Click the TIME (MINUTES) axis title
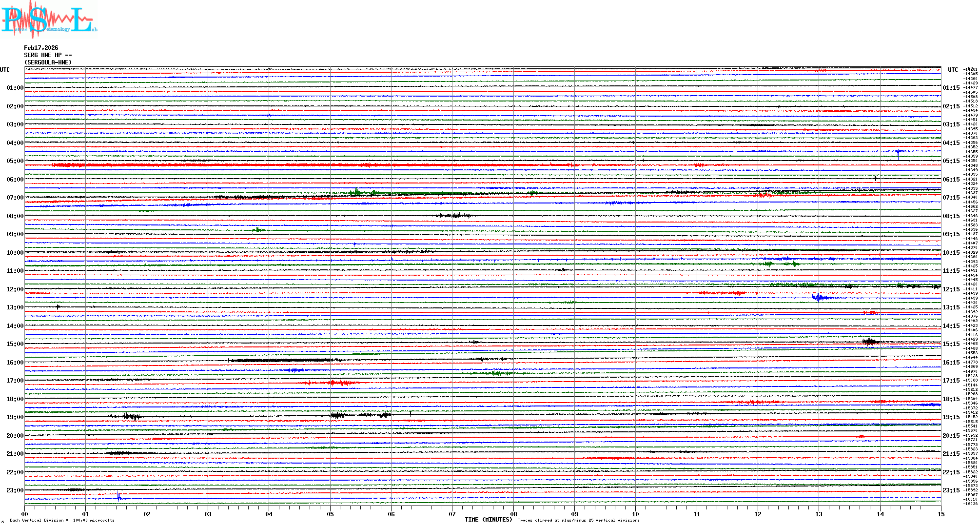This screenshot has width=980, height=527. click(x=488, y=520)
